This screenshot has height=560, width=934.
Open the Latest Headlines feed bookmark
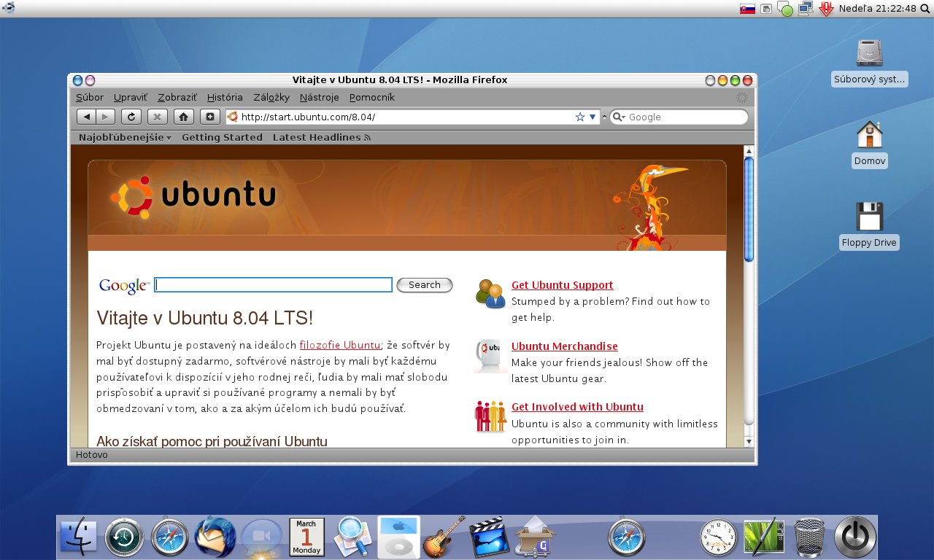pos(322,137)
